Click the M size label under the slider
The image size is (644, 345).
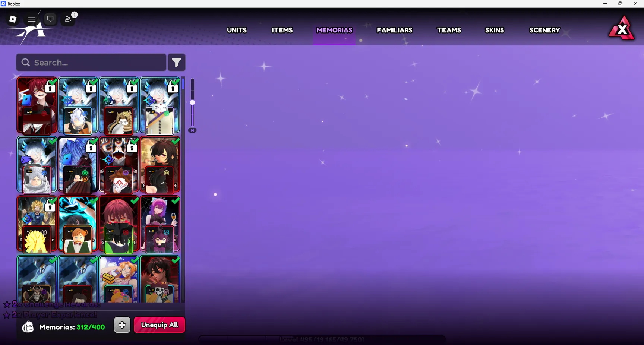coord(192,130)
